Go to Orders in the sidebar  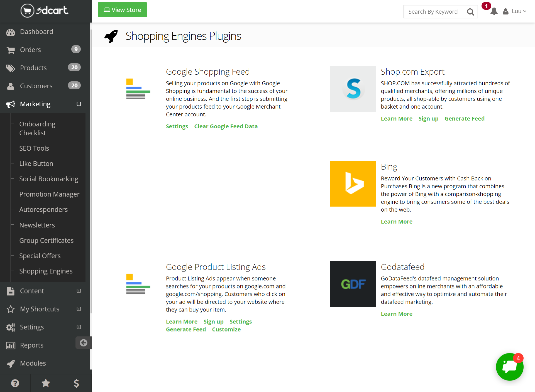click(30, 50)
